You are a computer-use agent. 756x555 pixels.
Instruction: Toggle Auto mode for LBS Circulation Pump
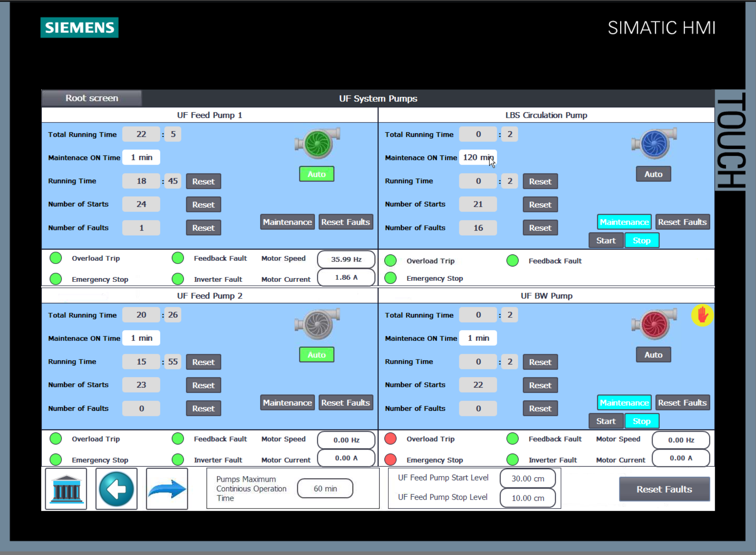coord(653,174)
